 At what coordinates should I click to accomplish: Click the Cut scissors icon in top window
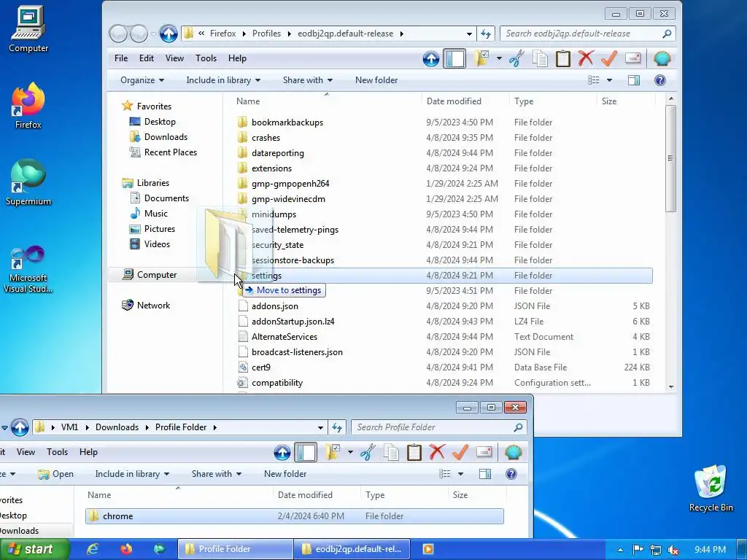(x=517, y=58)
